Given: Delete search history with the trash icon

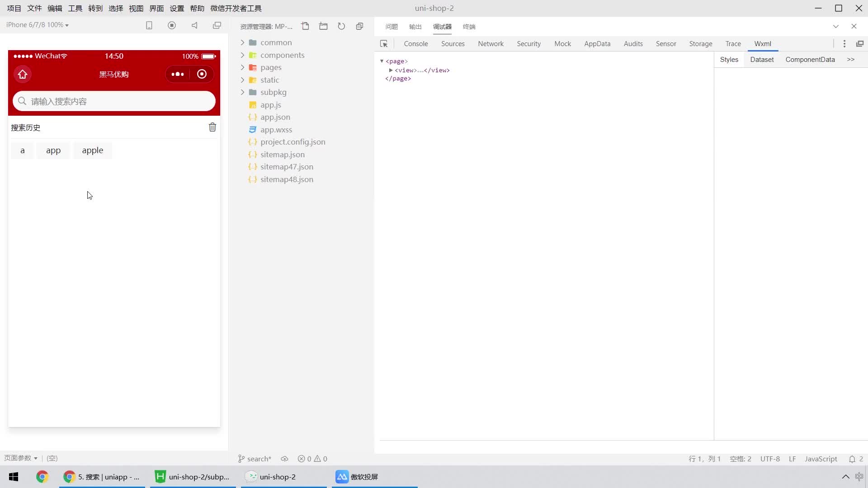Looking at the screenshot, I should (x=212, y=127).
